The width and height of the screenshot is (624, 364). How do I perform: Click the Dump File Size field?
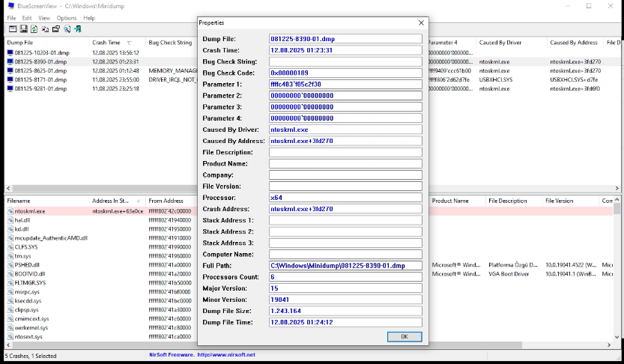coord(345,311)
